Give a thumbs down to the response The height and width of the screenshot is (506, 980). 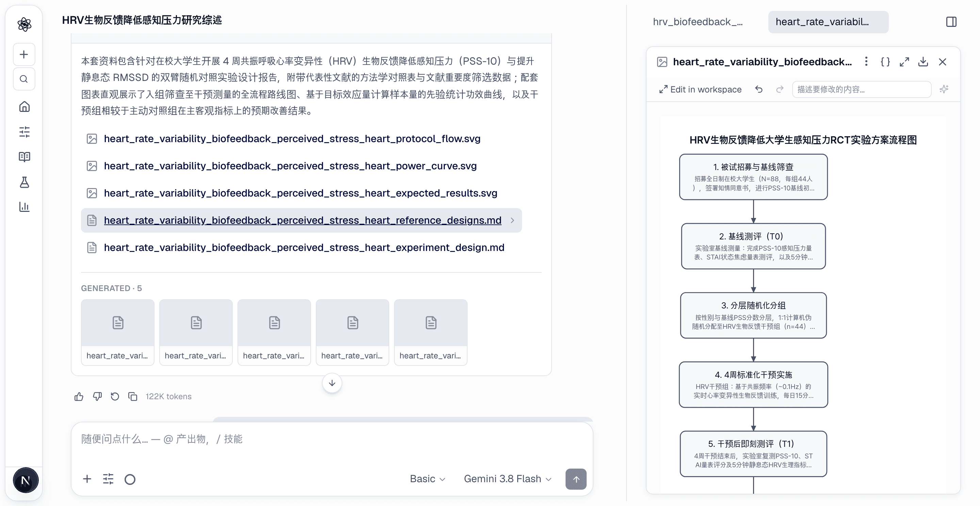click(97, 397)
